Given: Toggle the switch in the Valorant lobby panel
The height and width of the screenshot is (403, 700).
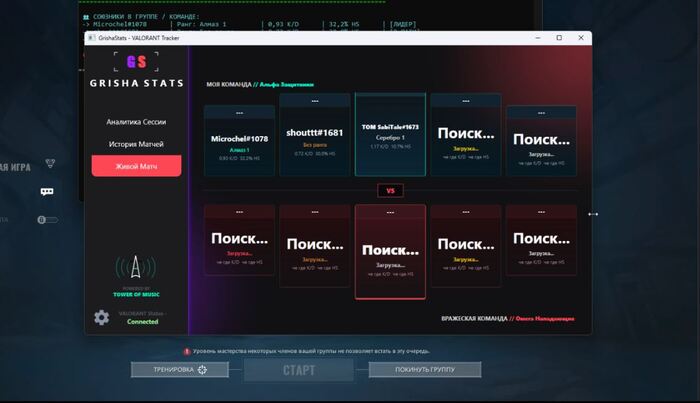Looking at the screenshot, I should [47, 220].
